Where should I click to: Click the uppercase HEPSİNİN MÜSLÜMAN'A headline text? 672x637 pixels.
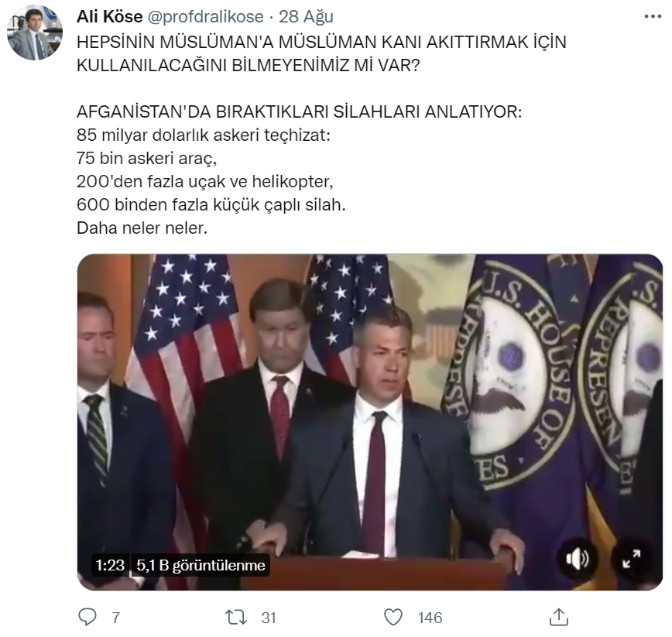click(321, 53)
